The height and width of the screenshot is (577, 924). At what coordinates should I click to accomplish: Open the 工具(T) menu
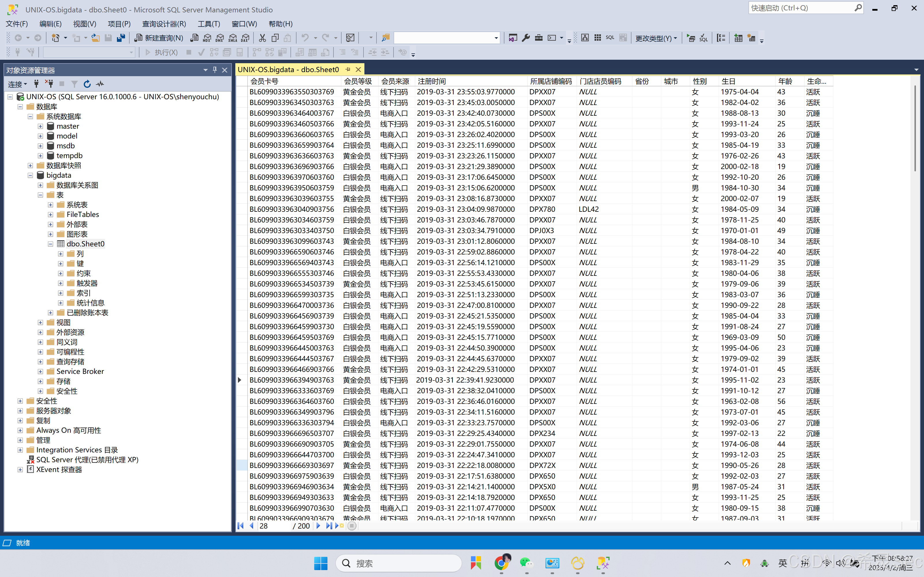pos(208,24)
